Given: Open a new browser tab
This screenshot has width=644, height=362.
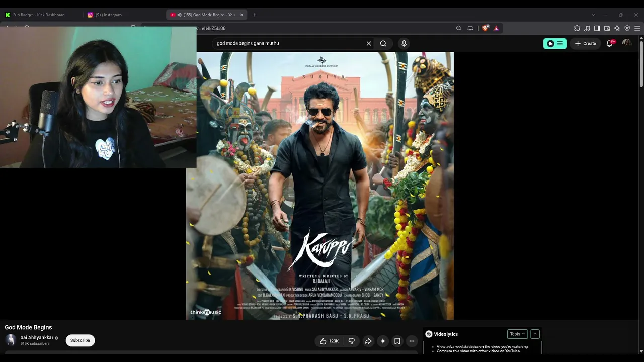Looking at the screenshot, I should (x=254, y=15).
